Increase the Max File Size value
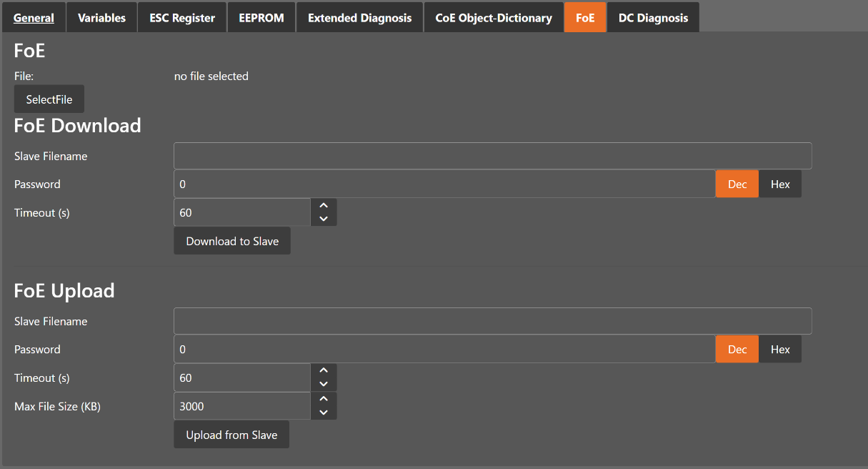 (x=324, y=400)
